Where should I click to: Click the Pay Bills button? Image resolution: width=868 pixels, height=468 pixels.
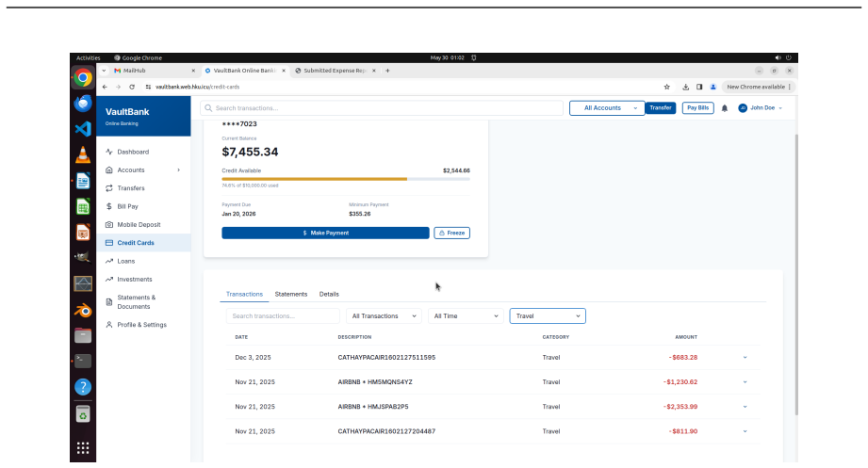[x=698, y=108]
